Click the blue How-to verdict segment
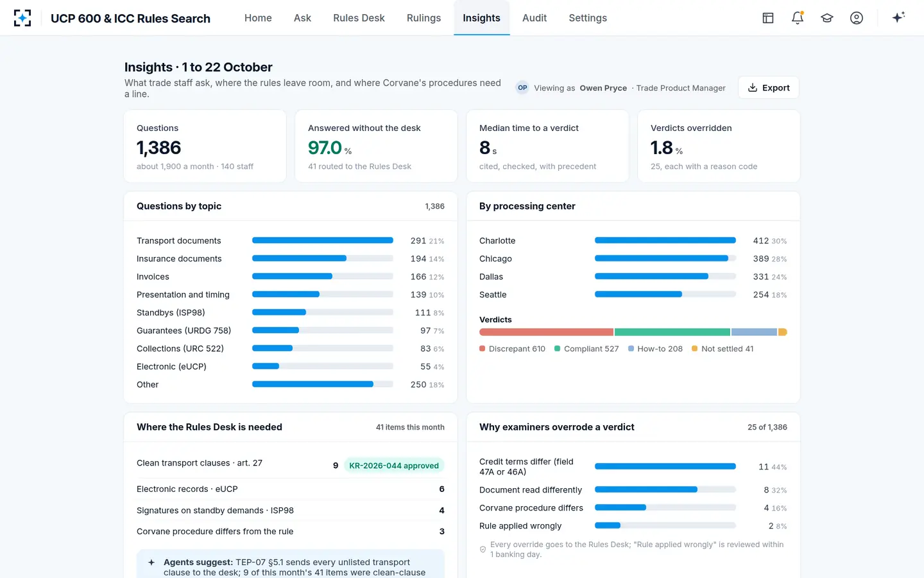 point(754,332)
